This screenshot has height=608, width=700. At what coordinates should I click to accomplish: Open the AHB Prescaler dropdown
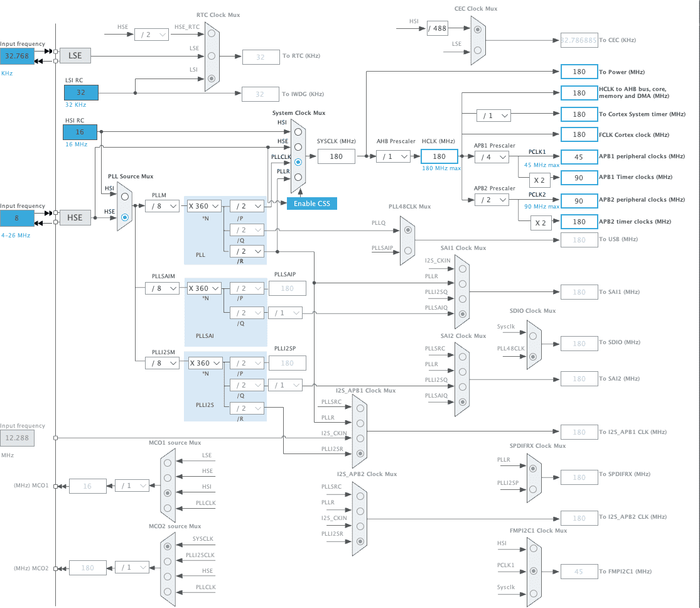393,156
